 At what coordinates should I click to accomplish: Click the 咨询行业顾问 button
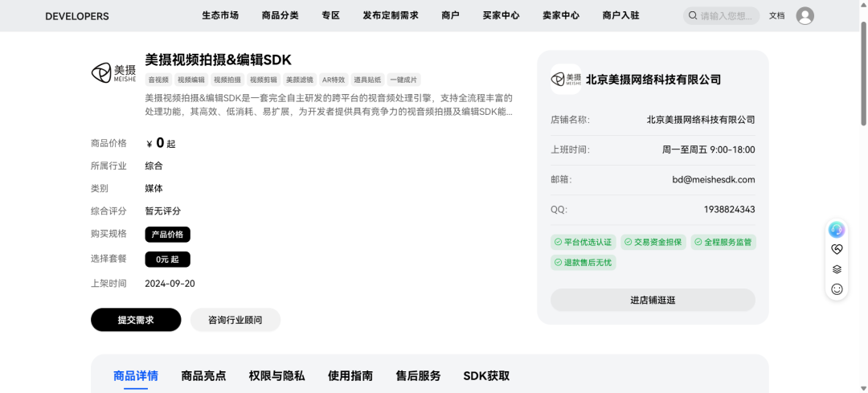(235, 320)
